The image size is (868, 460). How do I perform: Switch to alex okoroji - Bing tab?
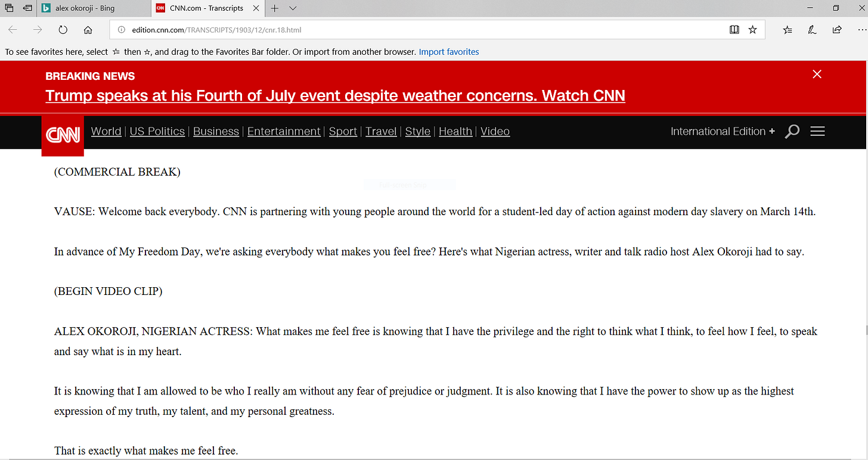coord(94,8)
